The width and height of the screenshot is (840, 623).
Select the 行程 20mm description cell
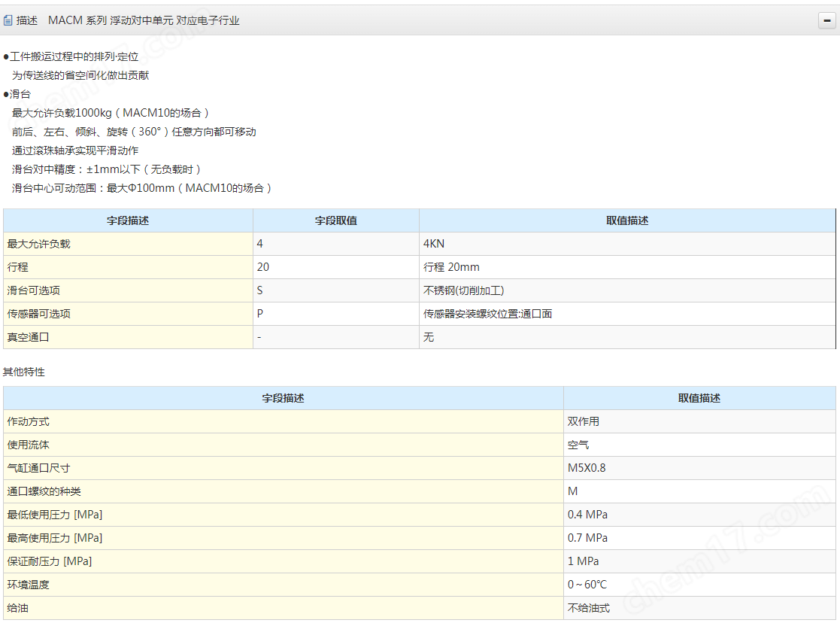451,267
